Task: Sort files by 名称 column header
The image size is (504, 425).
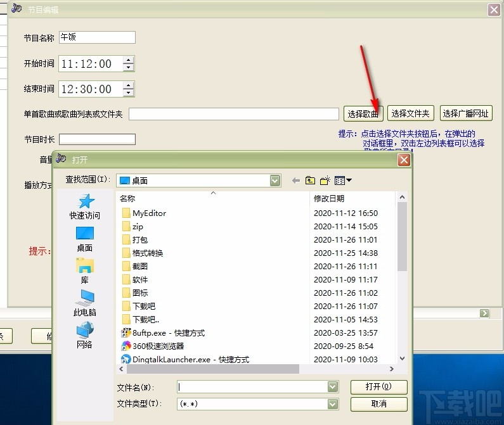Action: [x=213, y=198]
